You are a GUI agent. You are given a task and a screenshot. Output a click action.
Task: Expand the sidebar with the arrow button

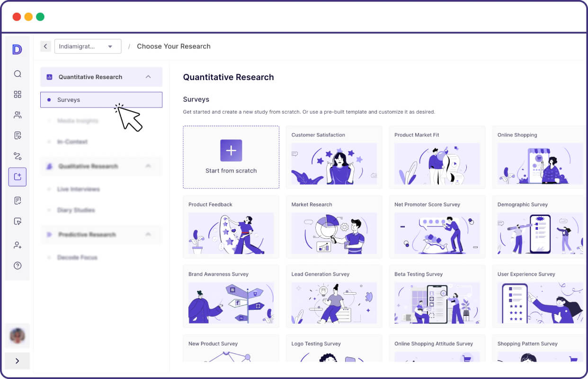[18, 361]
